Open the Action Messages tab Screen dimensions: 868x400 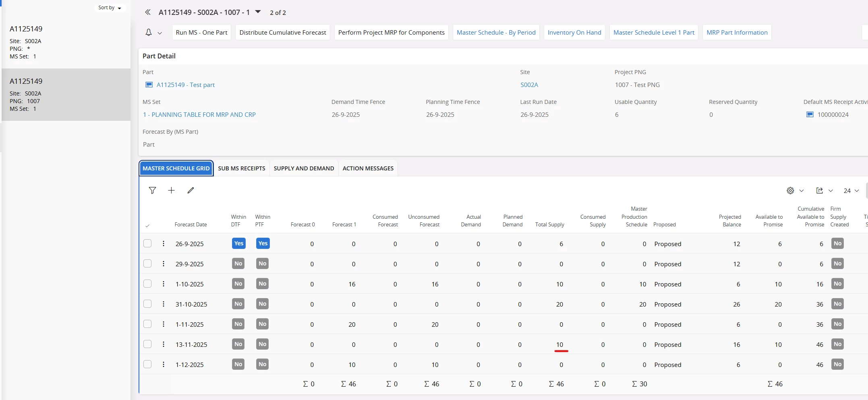pos(368,168)
